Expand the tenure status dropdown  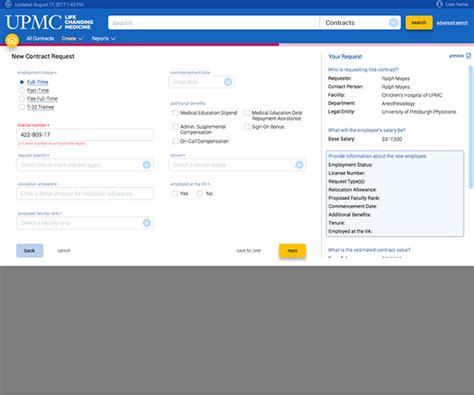tap(299, 165)
